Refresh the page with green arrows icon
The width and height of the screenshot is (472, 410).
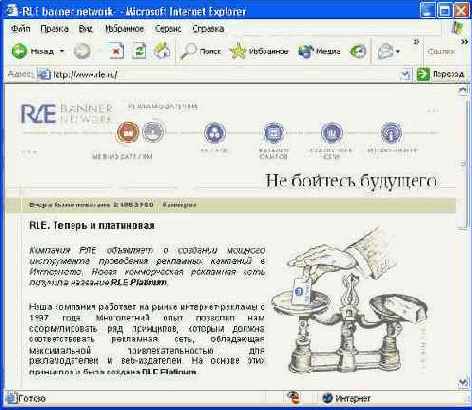click(x=139, y=51)
